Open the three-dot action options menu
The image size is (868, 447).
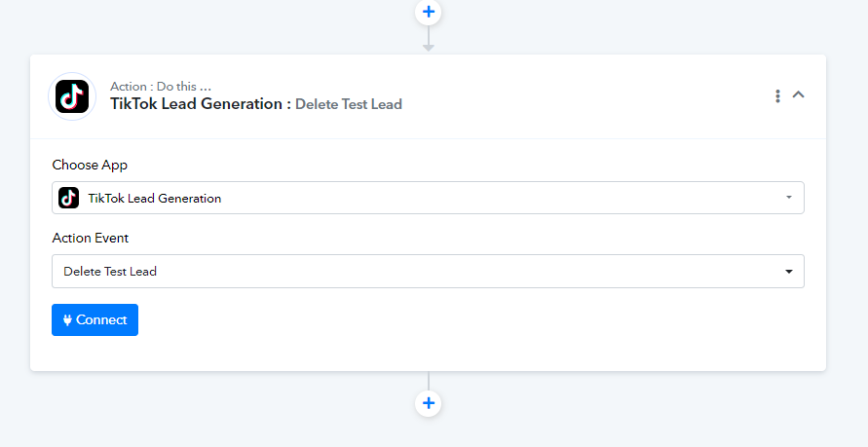click(777, 95)
